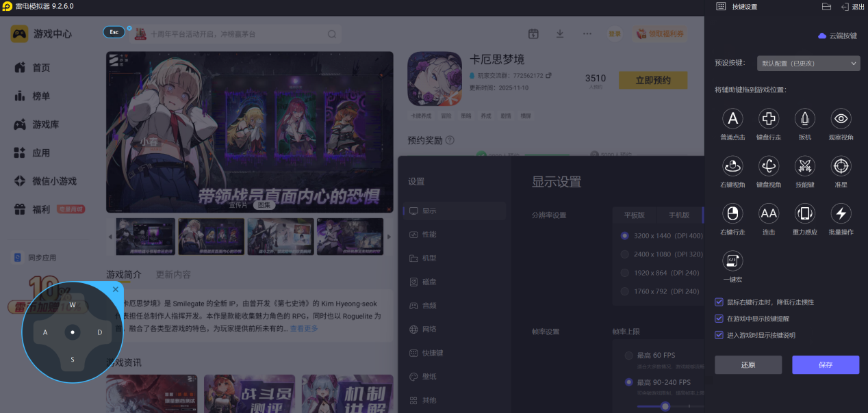Click 退出 to exit key settings
This screenshot has width=868, height=413.
click(853, 7)
